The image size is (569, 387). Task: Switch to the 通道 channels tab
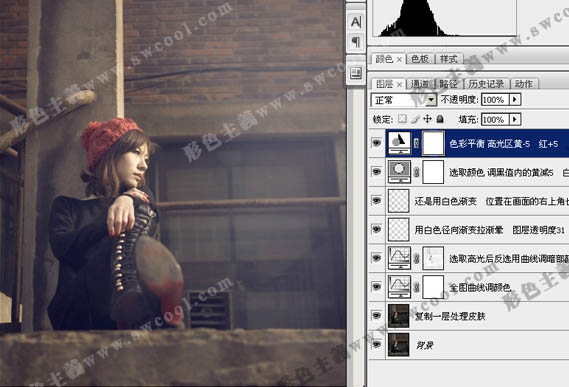(x=421, y=84)
